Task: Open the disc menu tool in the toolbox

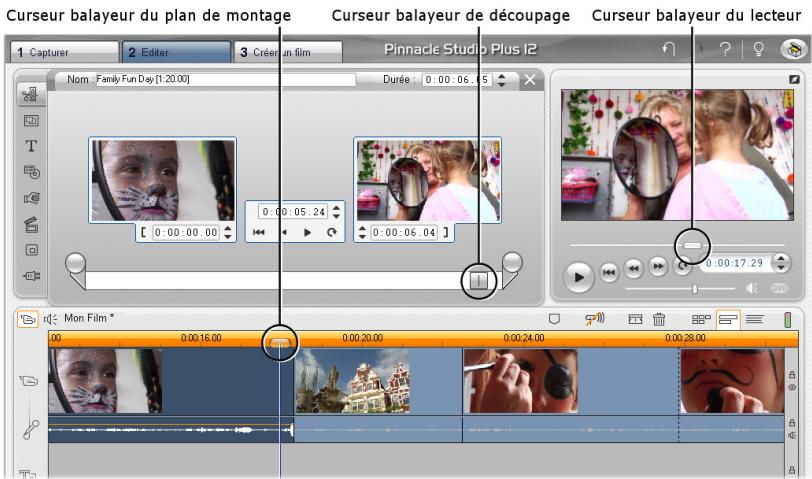Action: (31, 172)
